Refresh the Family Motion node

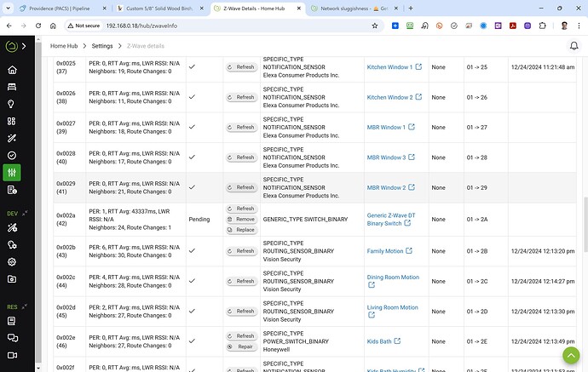coord(241,251)
